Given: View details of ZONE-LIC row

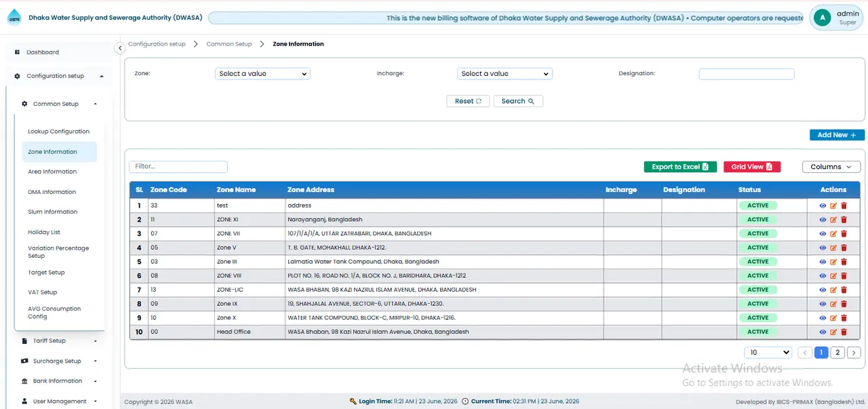Looking at the screenshot, I should pos(823,290).
